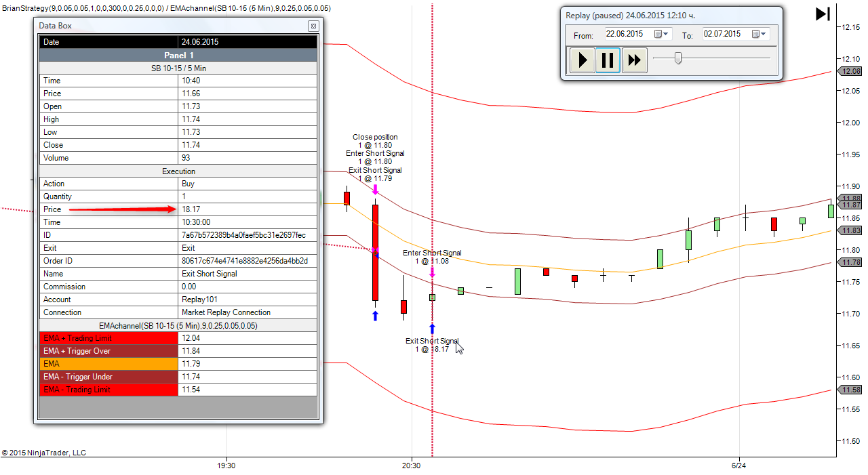
Task: Click the magenta down arrow under the 11.79 label
Action: tap(375, 190)
